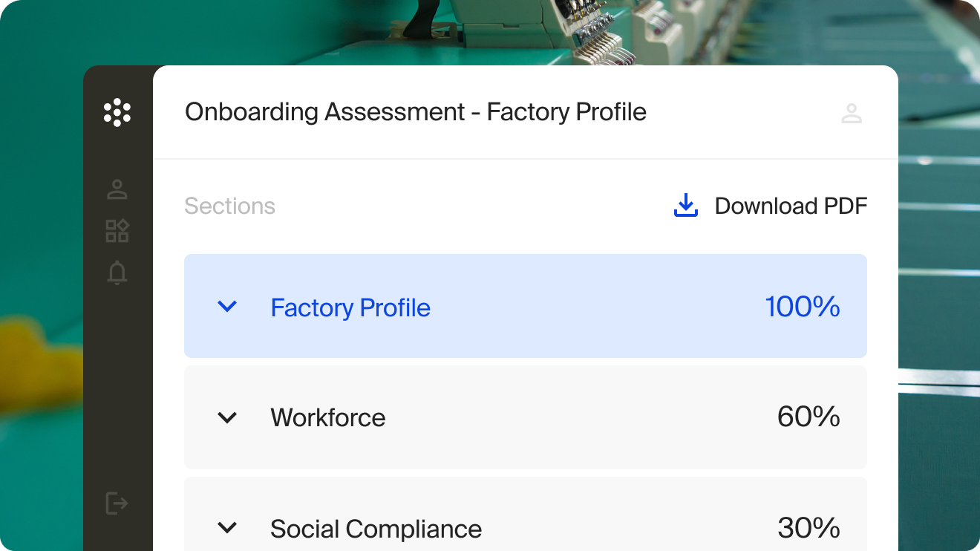The image size is (980, 551).
Task: Select the Social Compliance section label
Action: click(376, 529)
